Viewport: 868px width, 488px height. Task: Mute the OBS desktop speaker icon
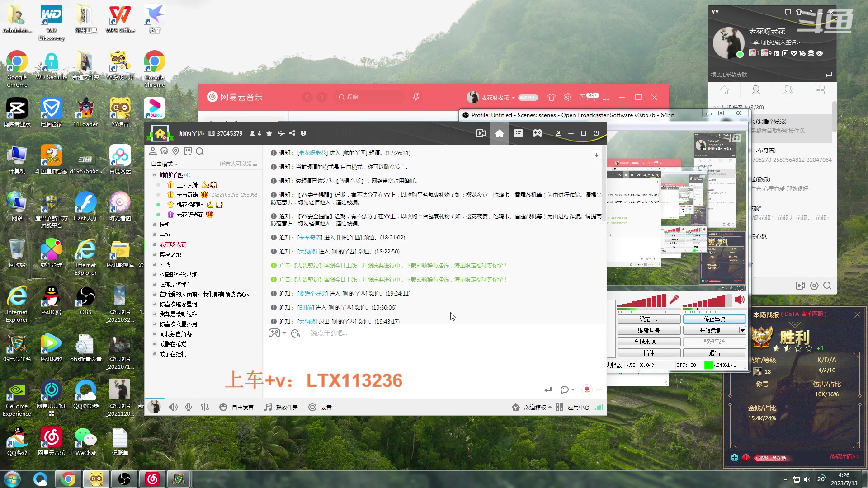click(740, 300)
